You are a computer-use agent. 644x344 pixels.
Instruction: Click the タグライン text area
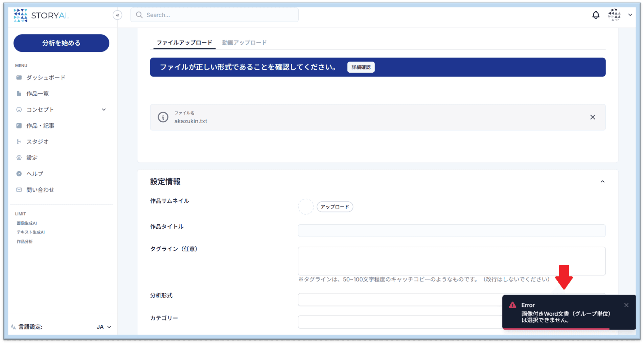click(452, 261)
